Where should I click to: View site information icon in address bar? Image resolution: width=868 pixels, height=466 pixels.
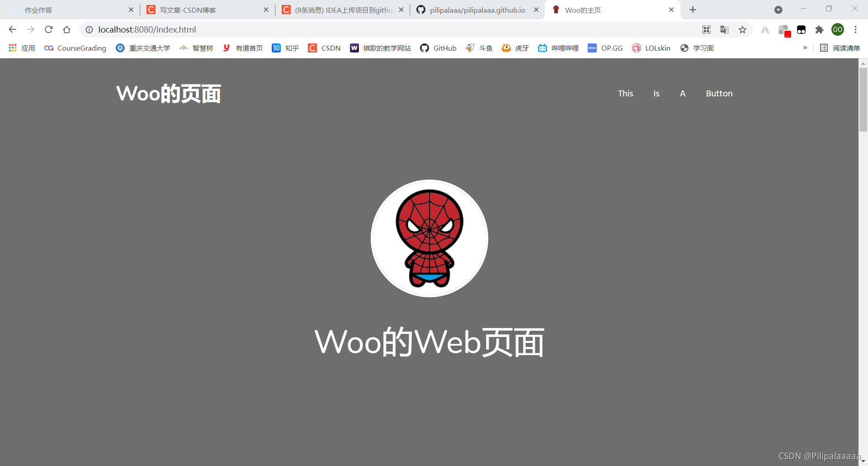point(89,29)
